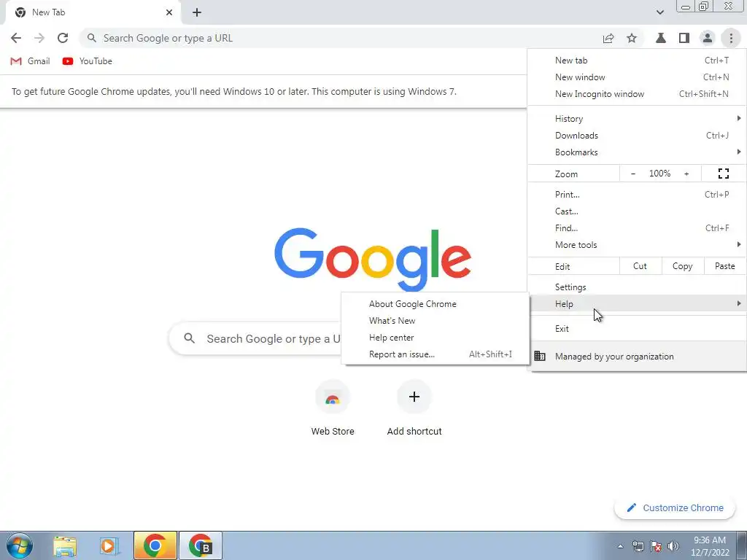747x560 pixels.
Task: Click the Action Center flag tray icon
Action: click(x=656, y=546)
